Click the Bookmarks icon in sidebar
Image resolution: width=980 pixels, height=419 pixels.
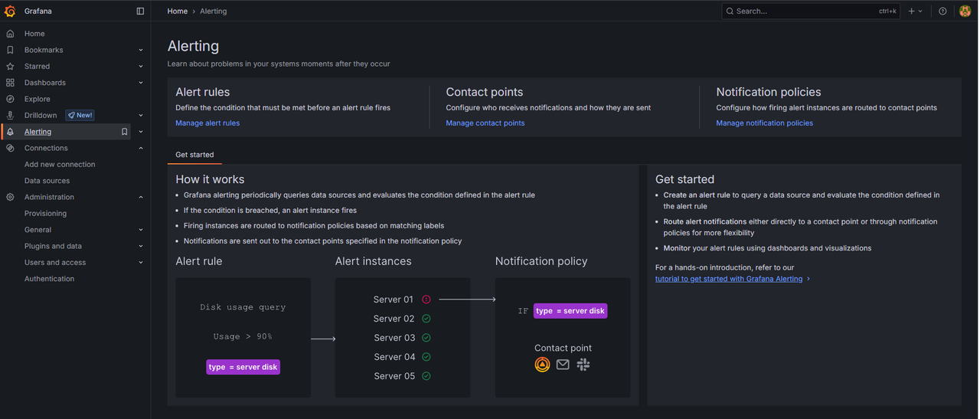pos(10,50)
